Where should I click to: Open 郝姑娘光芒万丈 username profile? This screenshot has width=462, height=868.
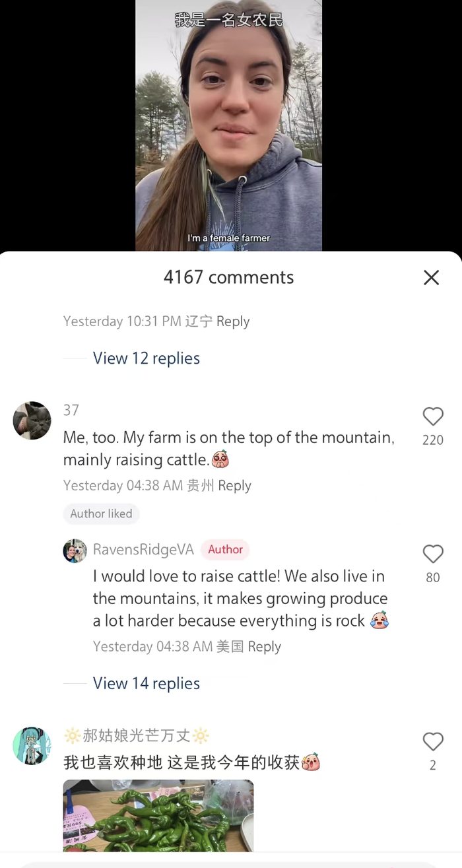137,735
